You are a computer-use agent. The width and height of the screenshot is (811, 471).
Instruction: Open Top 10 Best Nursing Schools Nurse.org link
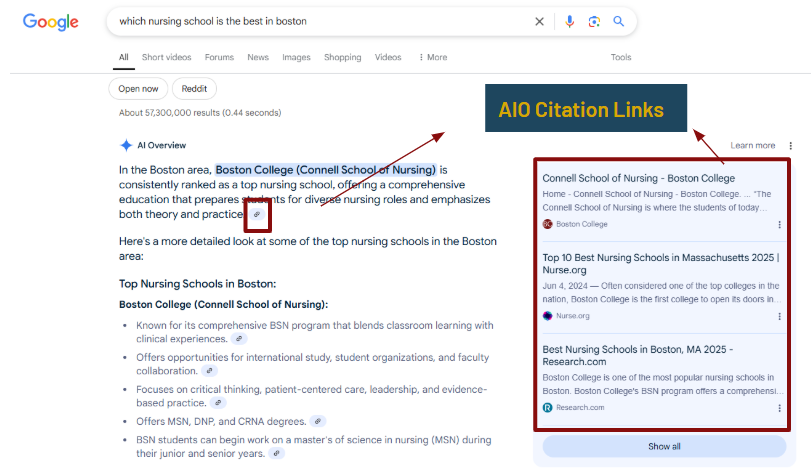pos(660,264)
